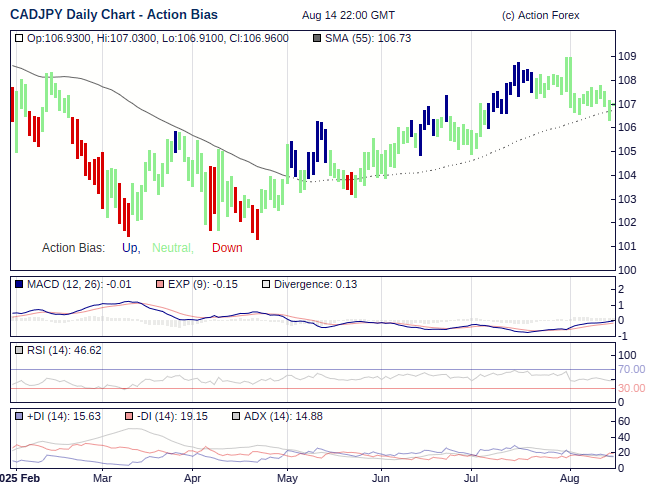The height and width of the screenshot is (489, 650).
Task: Click the 70.00 RSI overbought level label
Action: [630, 369]
